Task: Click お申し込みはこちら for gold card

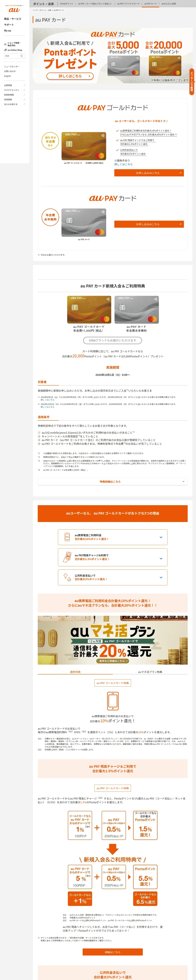Action: 149,173
